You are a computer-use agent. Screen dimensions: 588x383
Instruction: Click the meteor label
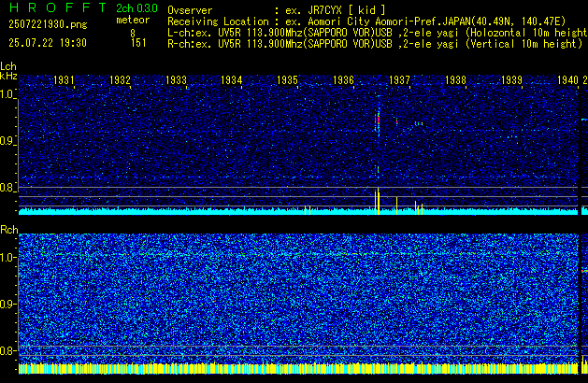(x=133, y=20)
